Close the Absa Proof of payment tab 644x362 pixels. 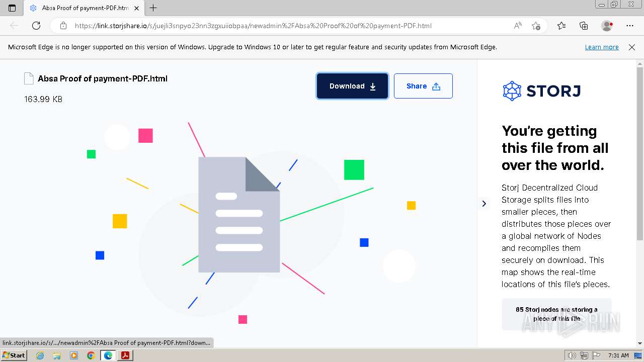[x=137, y=8]
